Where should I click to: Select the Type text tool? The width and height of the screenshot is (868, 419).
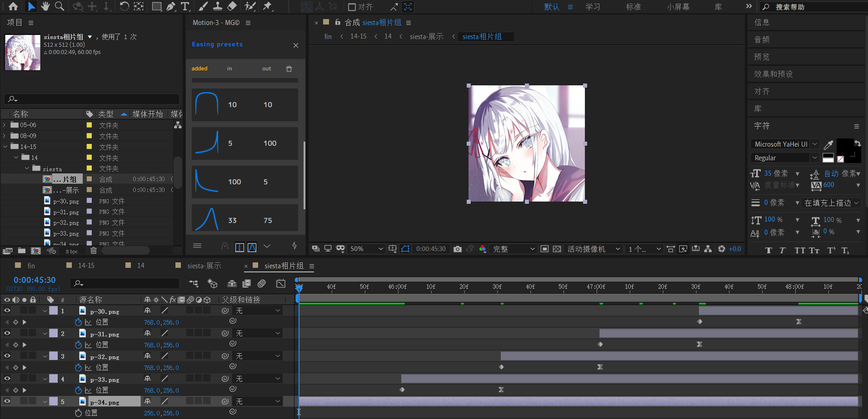(185, 6)
